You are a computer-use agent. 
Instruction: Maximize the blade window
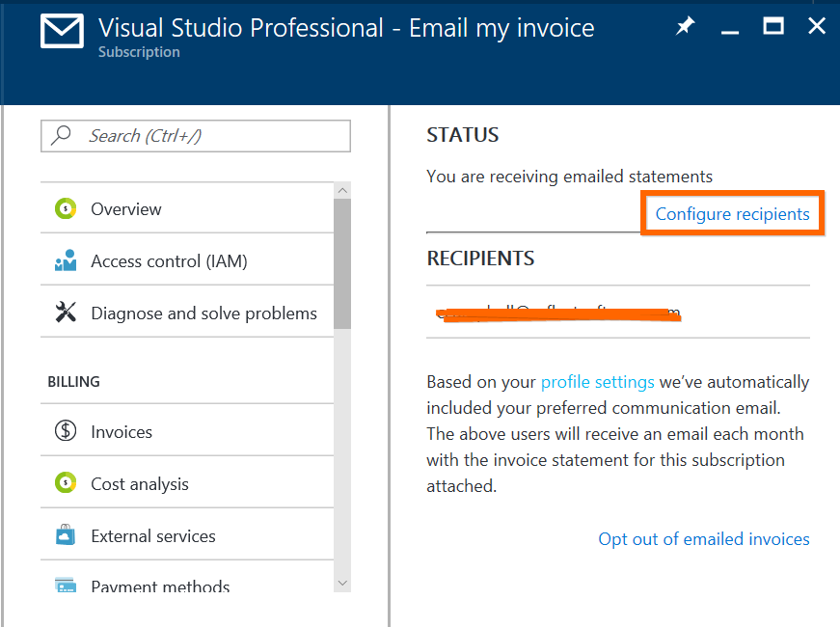(773, 27)
